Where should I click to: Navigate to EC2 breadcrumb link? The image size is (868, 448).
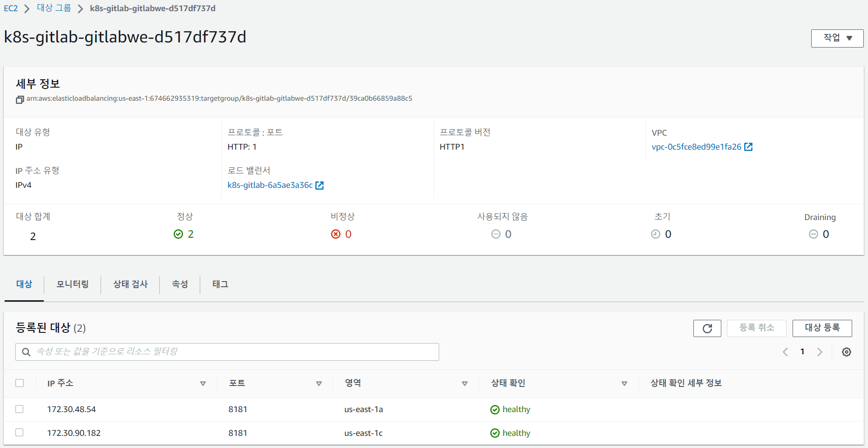click(11, 8)
